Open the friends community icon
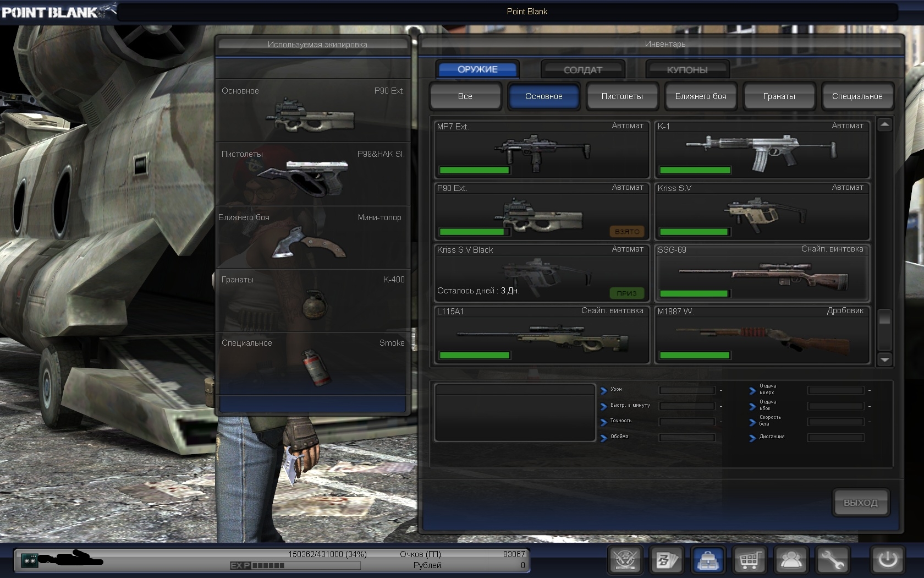 pos(791,560)
